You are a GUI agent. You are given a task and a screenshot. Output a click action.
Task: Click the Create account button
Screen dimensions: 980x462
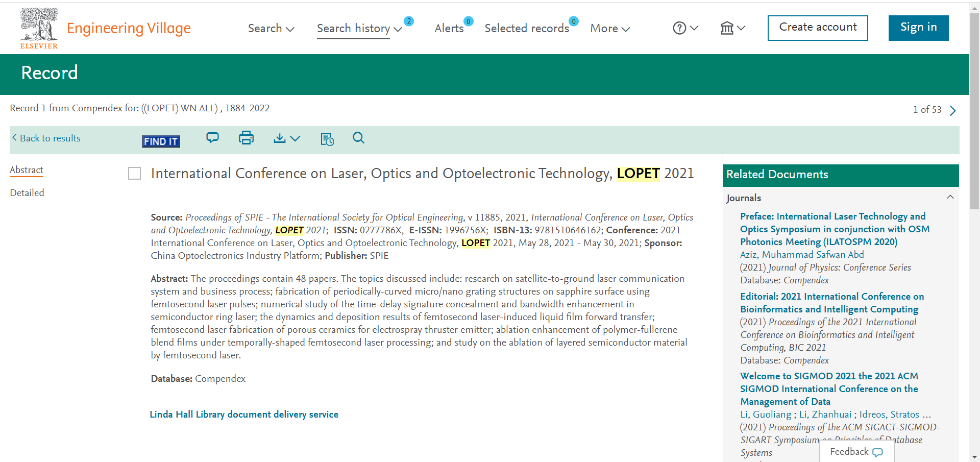[818, 28]
